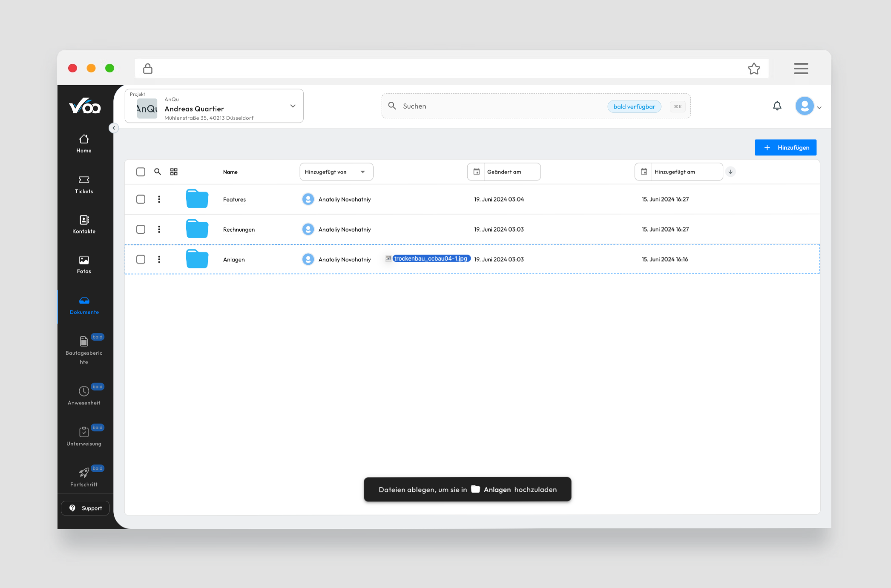Open the notifications bell
The width and height of the screenshot is (891, 588).
point(777,106)
